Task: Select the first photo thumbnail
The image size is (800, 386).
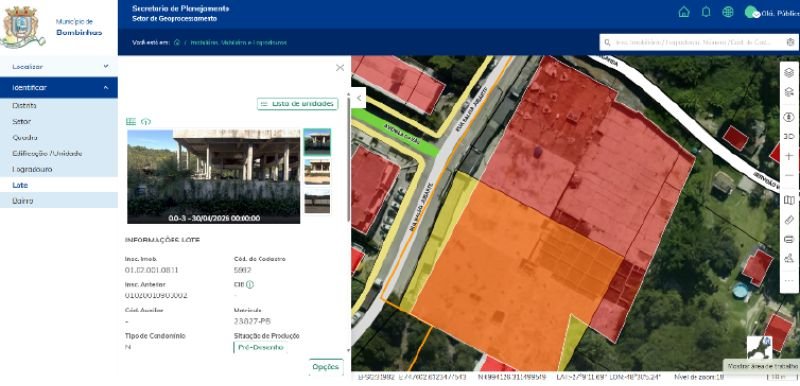Action: pyautogui.click(x=317, y=142)
